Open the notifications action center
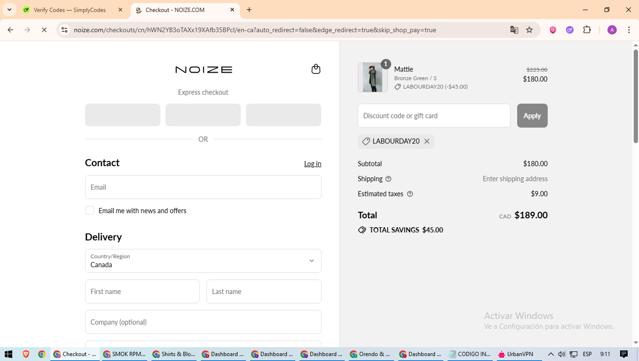The image size is (639, 361). (x=624, y=354)
